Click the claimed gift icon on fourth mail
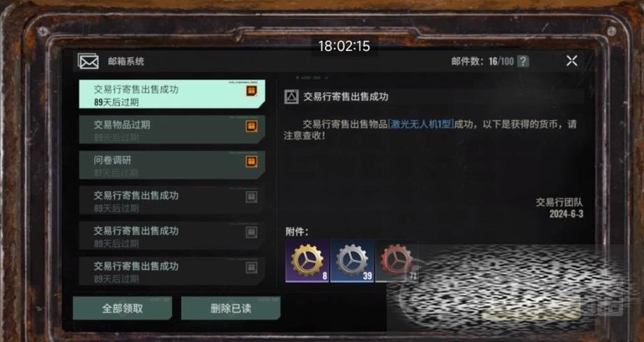Screen dimensions: 644x342 (x=252, y=197)
